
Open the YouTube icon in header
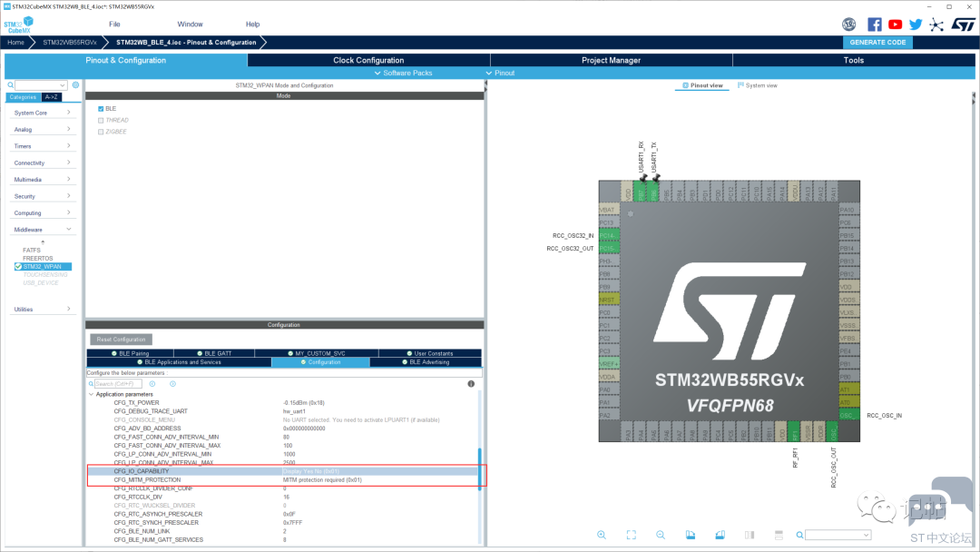click(x=896, y=25)
